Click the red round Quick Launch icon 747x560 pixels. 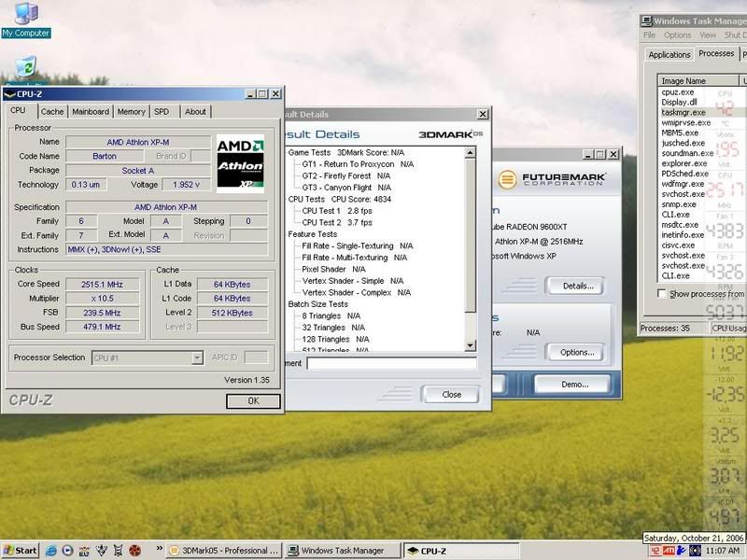[x=134, y=551]
